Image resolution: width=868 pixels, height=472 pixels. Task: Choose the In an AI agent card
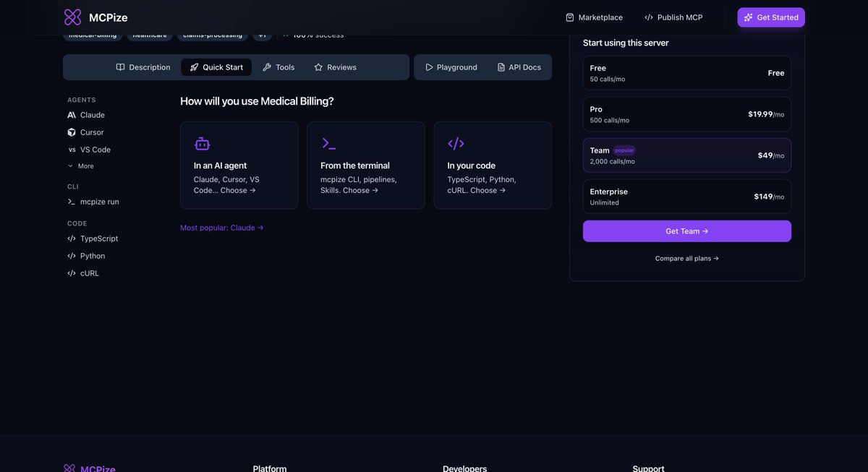coord(239,166)
